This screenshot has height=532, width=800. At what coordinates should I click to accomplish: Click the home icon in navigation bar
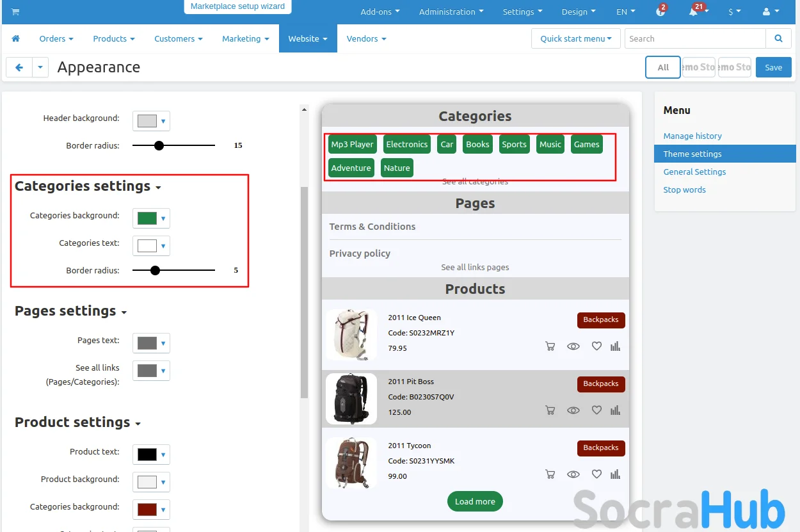(x=16, y=38)
